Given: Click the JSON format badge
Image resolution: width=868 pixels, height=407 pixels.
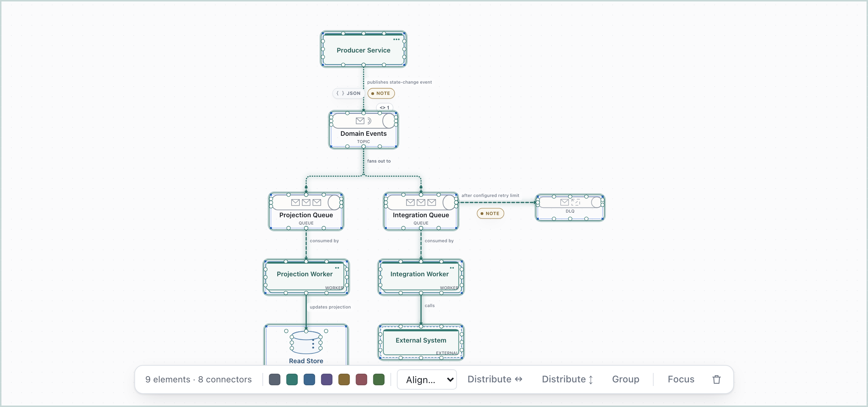Looking at the screenshot, I should 348,93.
